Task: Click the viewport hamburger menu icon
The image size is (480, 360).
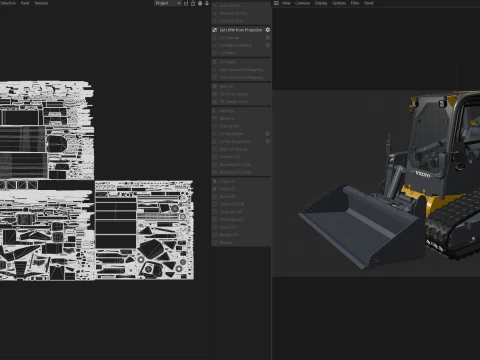Action: click(x=276, y=3)
